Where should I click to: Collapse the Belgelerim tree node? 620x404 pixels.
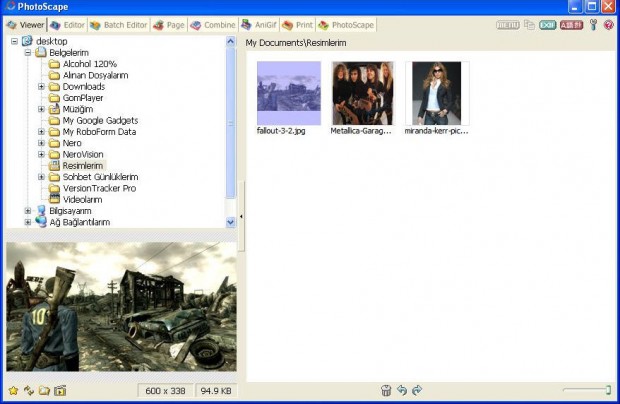(x=28, y=53)
